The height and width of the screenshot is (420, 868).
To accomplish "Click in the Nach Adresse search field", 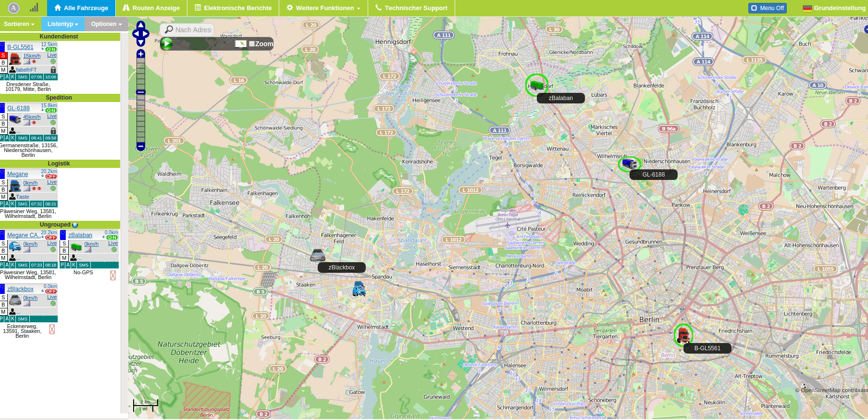I will click(x=187, y=30).
